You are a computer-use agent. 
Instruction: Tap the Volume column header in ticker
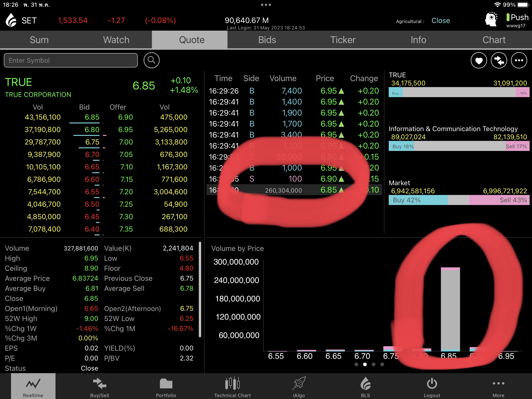pos(283,78)
